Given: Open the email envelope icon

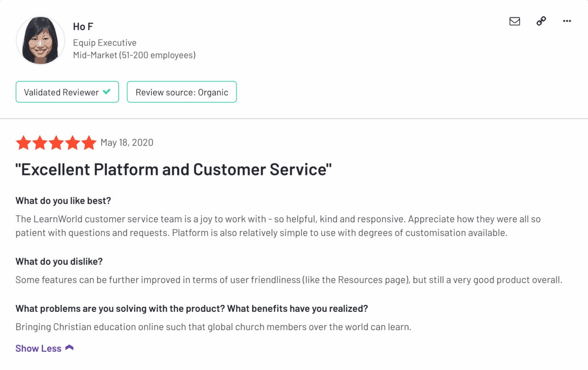Looking at the screenshot, I should point(514,21).
